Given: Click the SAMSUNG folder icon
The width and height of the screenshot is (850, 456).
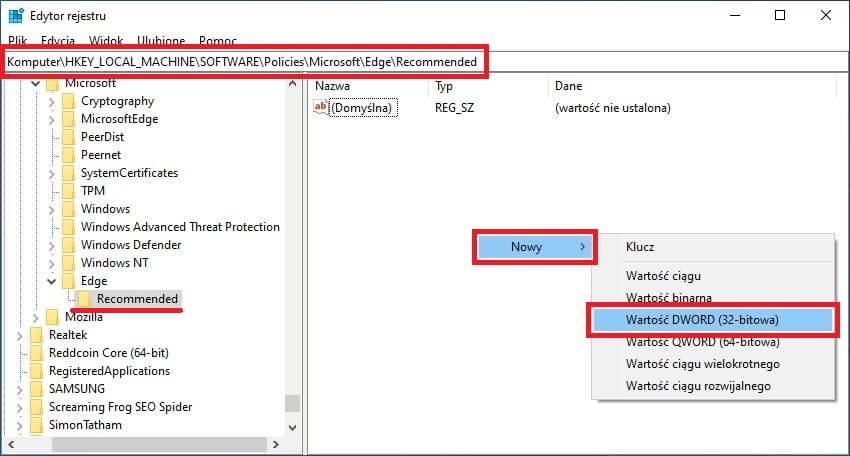Looking at the screenshot, I should coord(36,389).
